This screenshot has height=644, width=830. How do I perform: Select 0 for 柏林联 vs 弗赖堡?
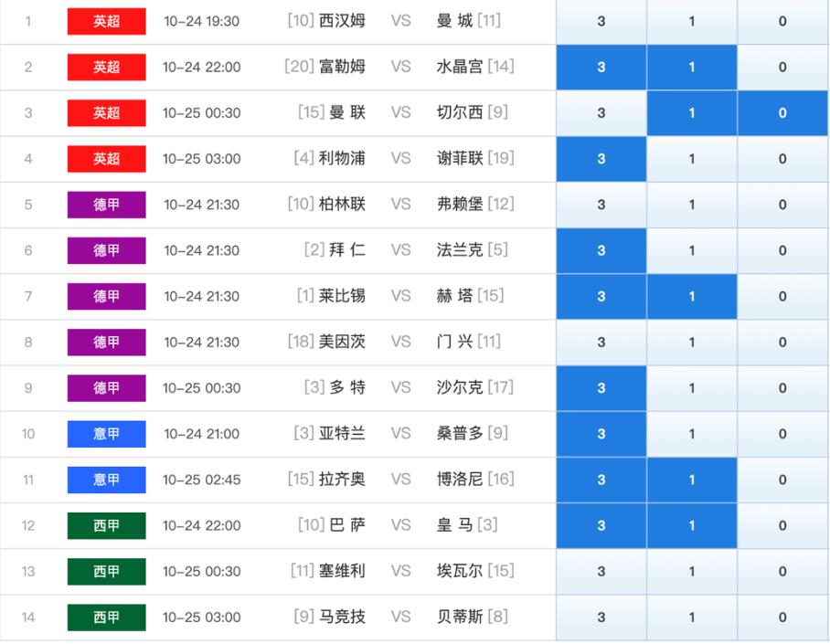(782, 205)
